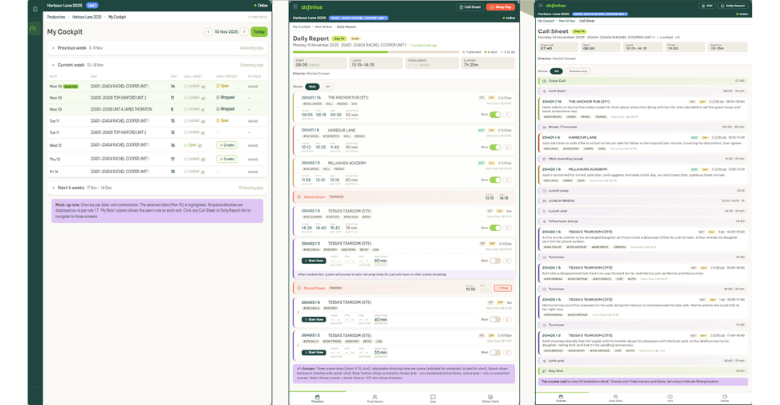Toggle Shot switch for 20403/6 Tessa's Tearoom

point(495,319)
